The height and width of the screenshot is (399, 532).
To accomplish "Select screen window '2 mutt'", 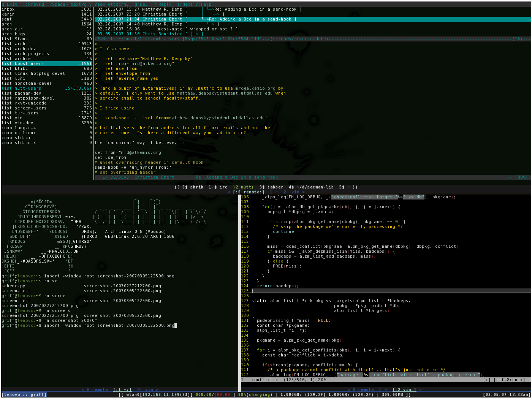I will pos(242,187).
